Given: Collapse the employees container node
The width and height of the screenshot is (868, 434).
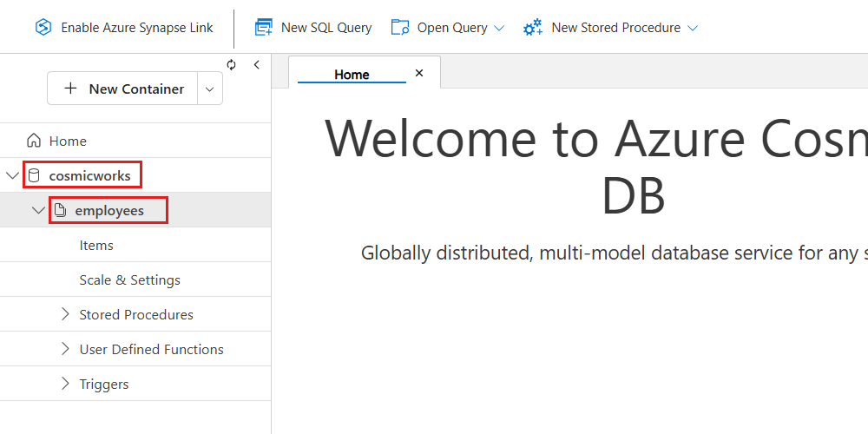Looking at the screenshot, I should click(38, 210).
